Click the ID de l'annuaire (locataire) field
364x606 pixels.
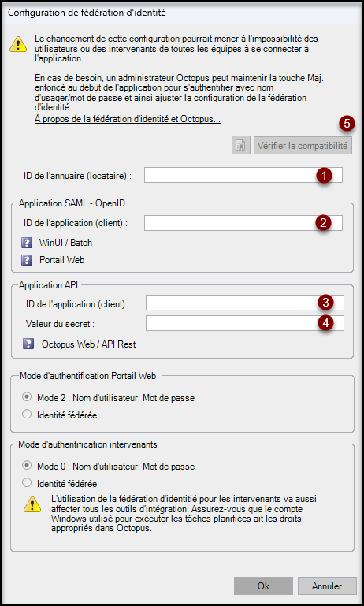(x=243, y=175)
